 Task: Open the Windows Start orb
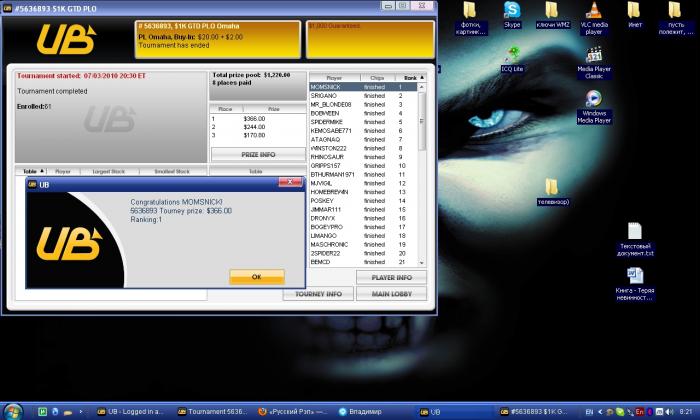coord(13,411)
